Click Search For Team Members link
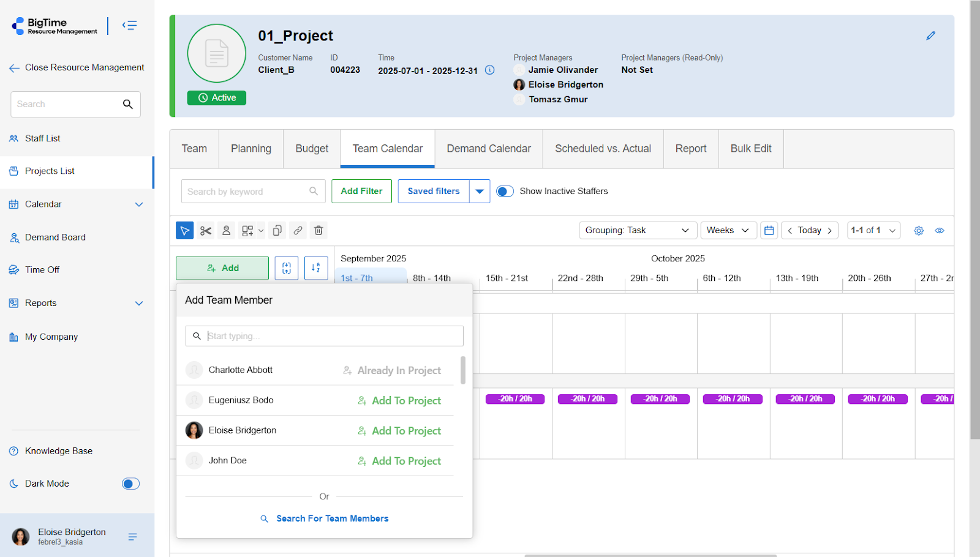Image resolution: width=980 pixels, height=557 pixels. (332, 518)
